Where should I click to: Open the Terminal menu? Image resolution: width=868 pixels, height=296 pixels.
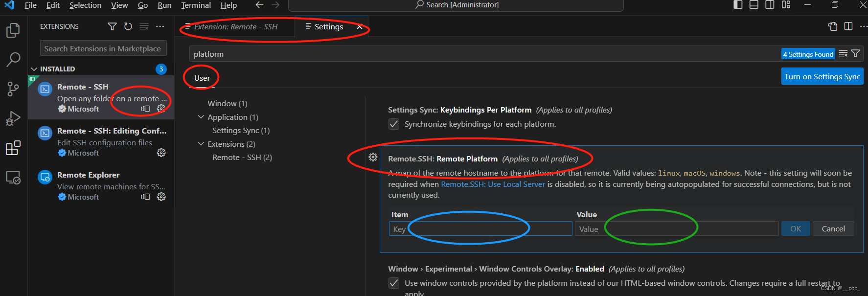[x=196, y=5]
